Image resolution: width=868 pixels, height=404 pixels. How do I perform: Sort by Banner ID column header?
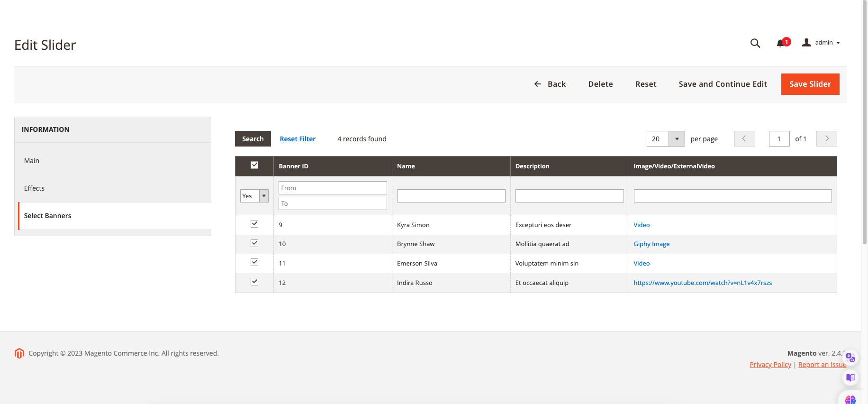333,166
